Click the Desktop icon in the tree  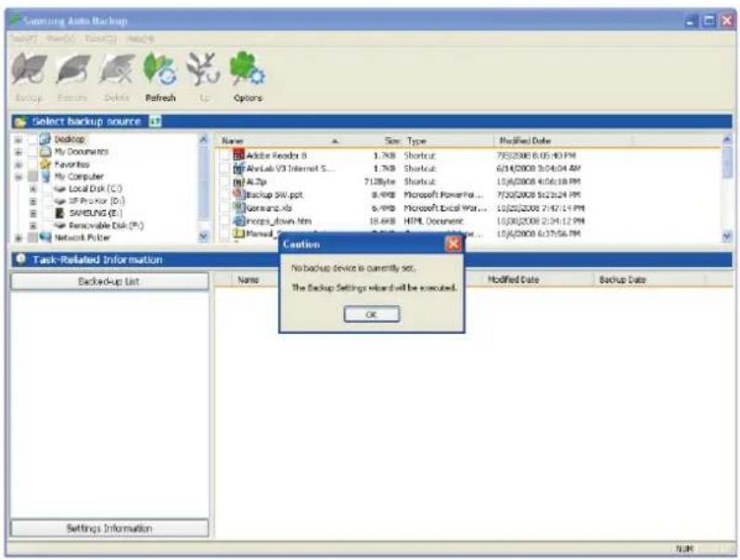(45, 139)
